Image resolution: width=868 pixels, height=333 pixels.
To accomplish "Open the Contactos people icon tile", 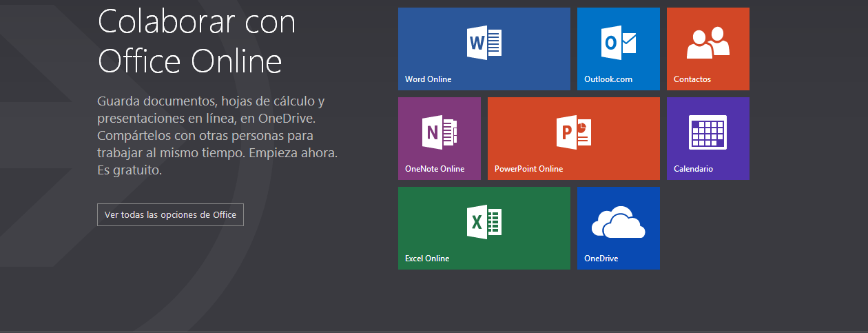I will tap(707, 49).
